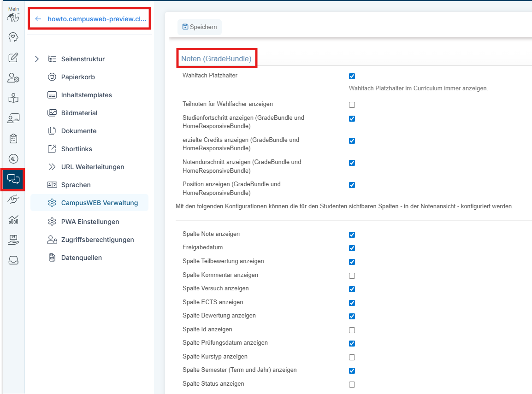Click the Speichern button
This screenshot has width=532, height=394.
tap(199, 27)
